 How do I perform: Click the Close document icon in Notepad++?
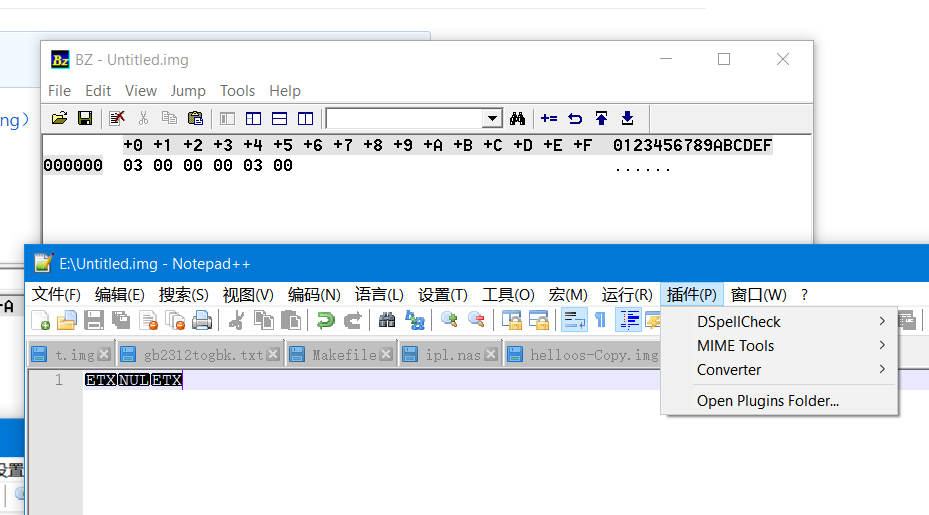click(x=148, y=321)
